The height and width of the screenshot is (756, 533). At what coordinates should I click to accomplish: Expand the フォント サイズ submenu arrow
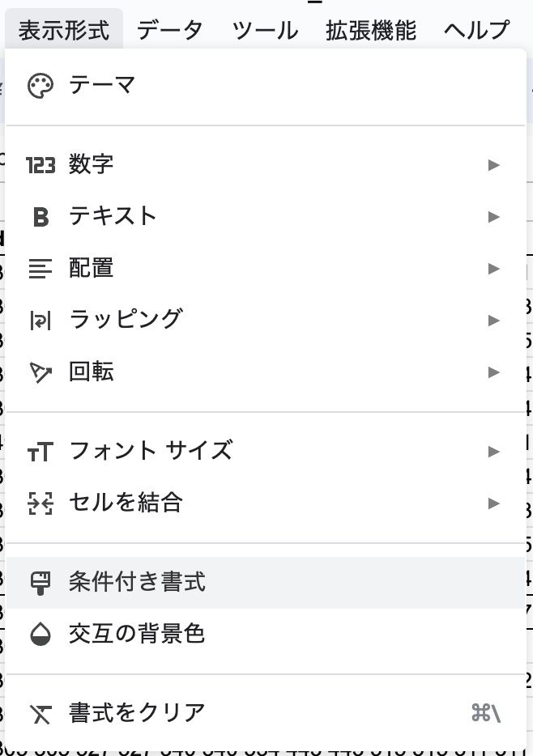[x=494, y=452]
